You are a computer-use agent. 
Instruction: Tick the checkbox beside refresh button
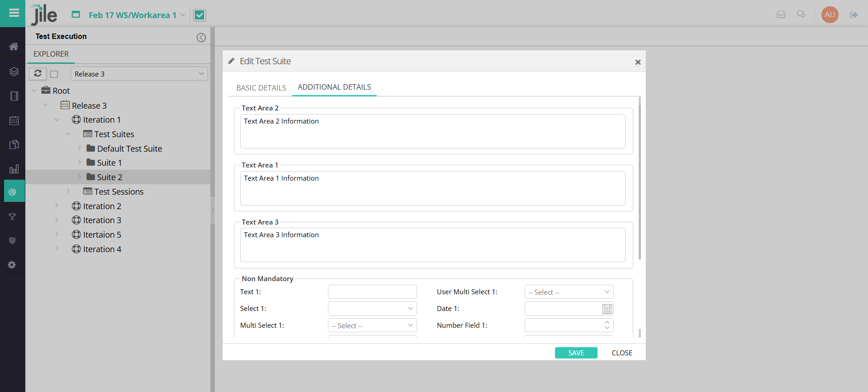coord(54,74)
